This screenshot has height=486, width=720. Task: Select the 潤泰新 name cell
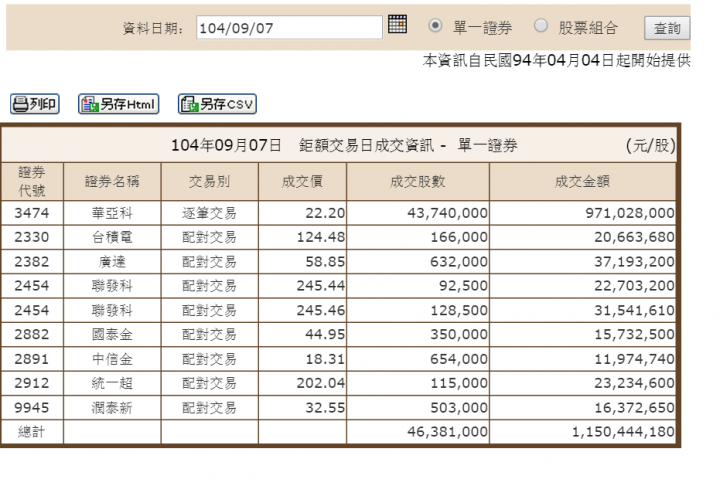112,408
